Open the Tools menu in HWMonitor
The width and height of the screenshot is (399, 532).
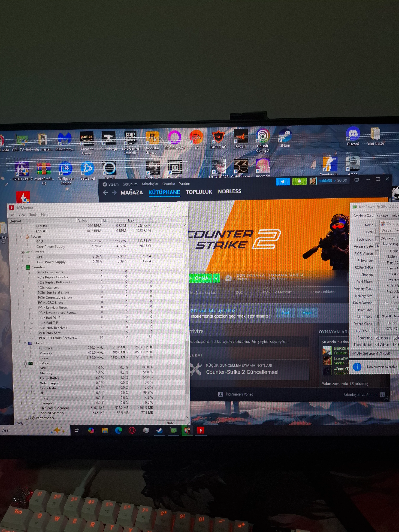(33, 215)
